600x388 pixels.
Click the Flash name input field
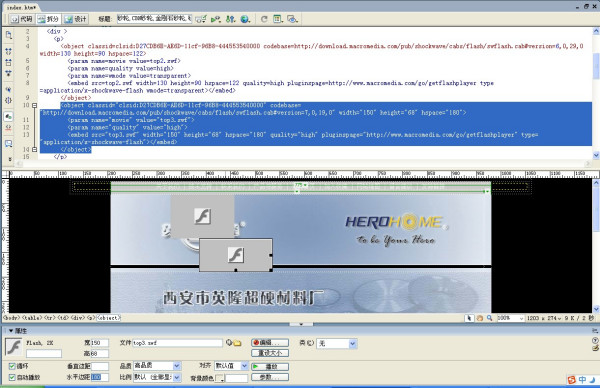tap(44, 354)
